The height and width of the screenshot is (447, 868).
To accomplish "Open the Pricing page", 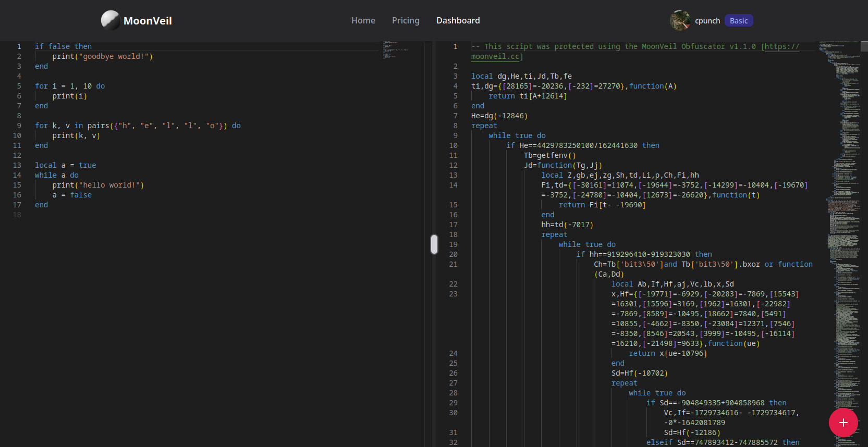I will click(x=406, y=20).
